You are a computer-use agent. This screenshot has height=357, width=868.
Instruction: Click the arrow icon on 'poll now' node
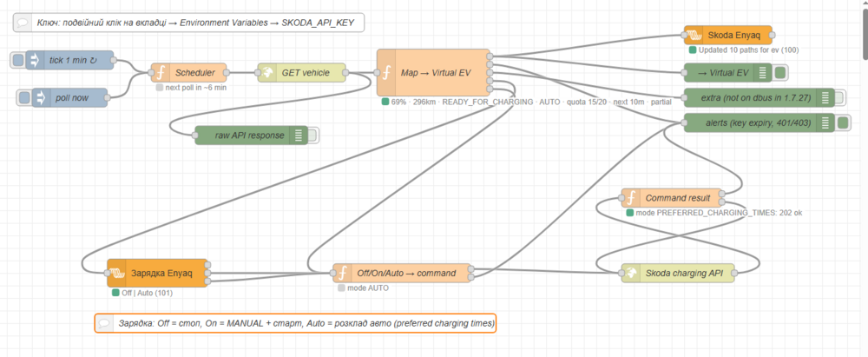(x=41, y=98)
